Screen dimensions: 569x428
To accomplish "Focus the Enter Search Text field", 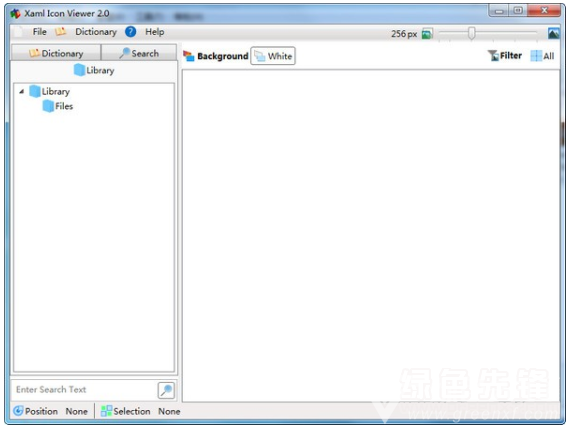I will 84,390.
